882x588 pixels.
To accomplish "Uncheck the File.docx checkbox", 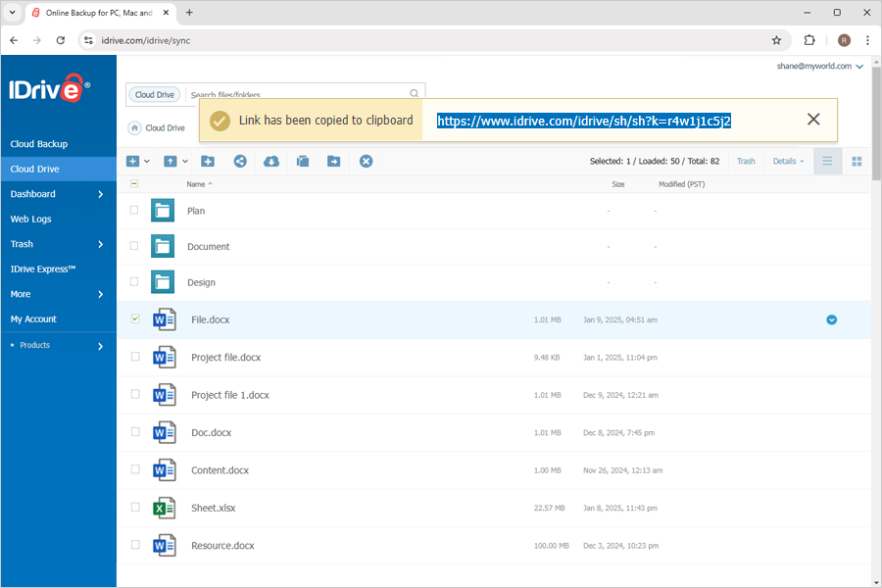I will click(x=135, y=318).
